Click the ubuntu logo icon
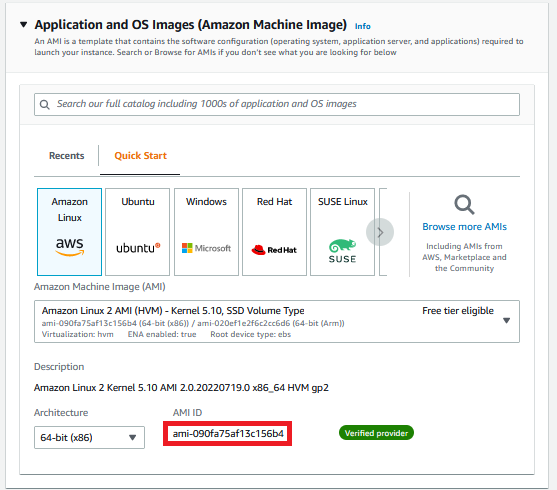 click(x=138, y=248)
